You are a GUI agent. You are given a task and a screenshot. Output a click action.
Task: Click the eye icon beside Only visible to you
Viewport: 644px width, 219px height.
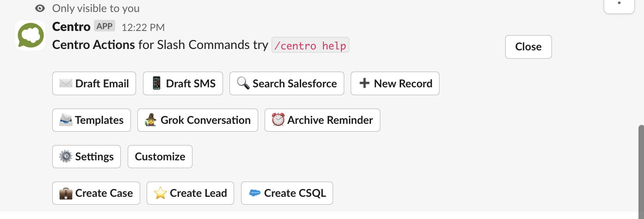click(x=40, y=8)
